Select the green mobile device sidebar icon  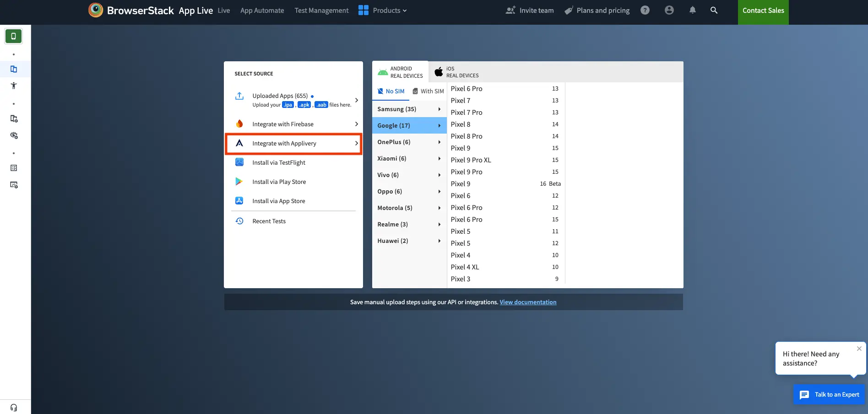tap(14, 36)
